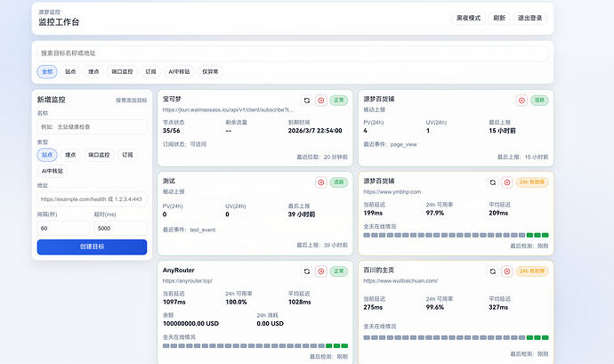Click the 百川的主页 card title
This screenshot has height=364, width=614.
coord(379,271)
